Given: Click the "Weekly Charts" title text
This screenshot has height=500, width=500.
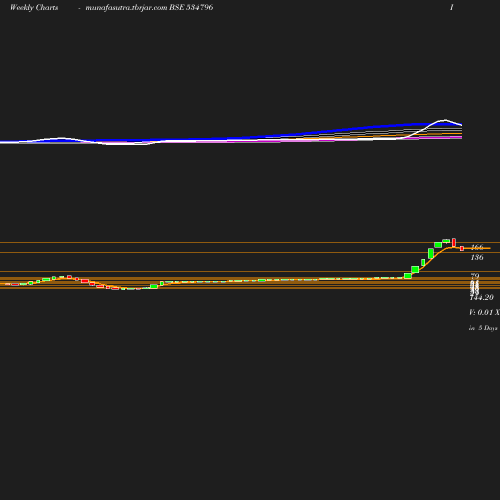Looking at the screenshot, I should (x=34, y=7).
